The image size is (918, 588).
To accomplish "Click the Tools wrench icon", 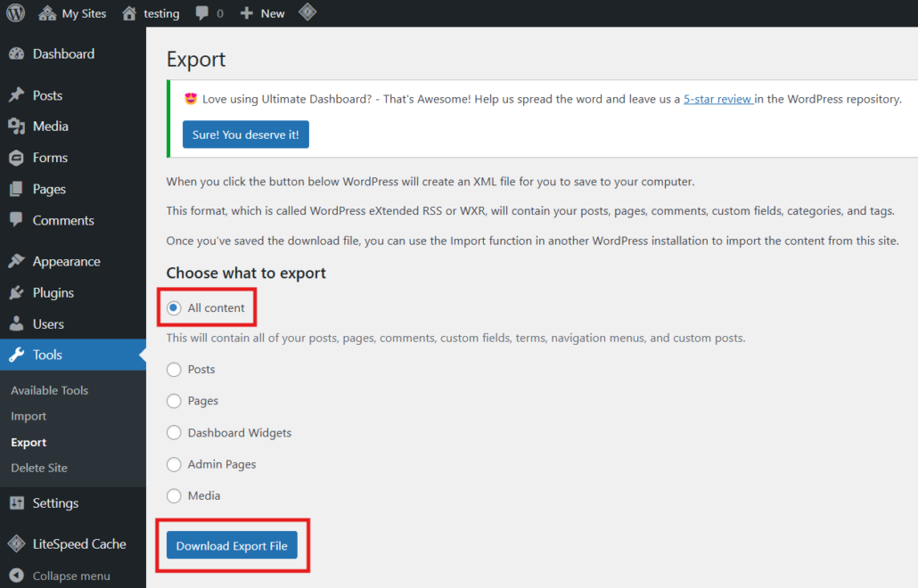I will pyautogui.click(x=16, y=355).
